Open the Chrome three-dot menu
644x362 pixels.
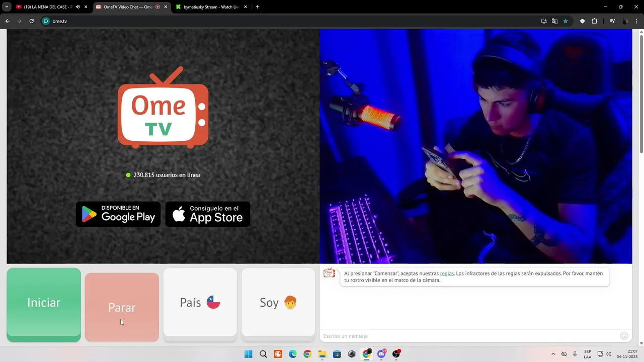pos(636,21)
